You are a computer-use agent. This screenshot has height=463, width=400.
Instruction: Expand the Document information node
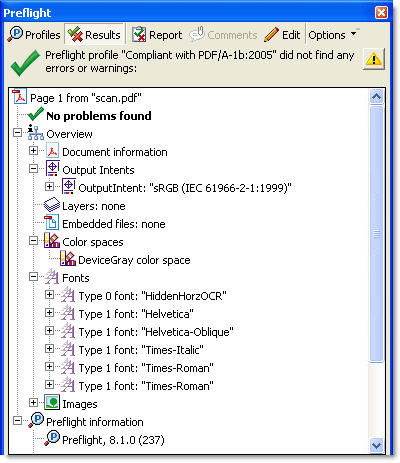(33, 151)
